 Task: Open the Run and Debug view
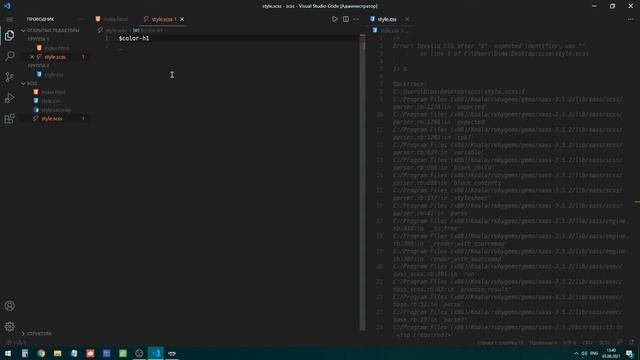[9, 98]
